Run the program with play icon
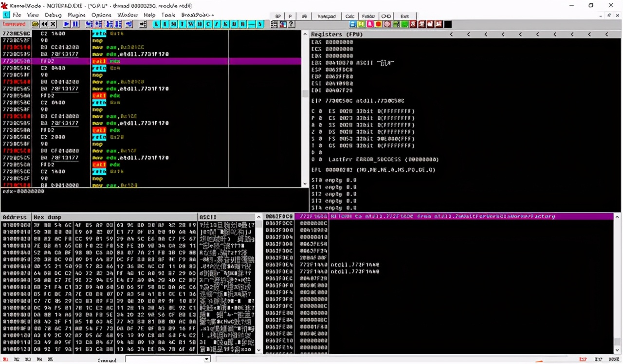623x364 pixels. click(x=67, y=24)
